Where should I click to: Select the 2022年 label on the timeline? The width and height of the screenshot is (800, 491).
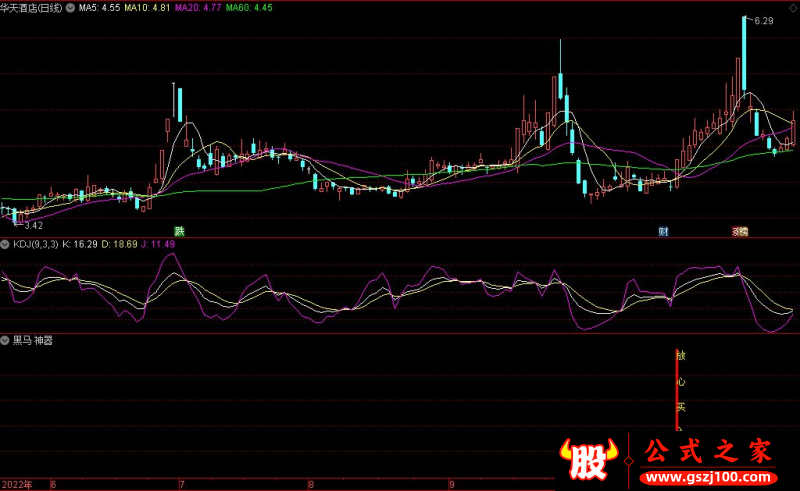(x=16, y=484)
